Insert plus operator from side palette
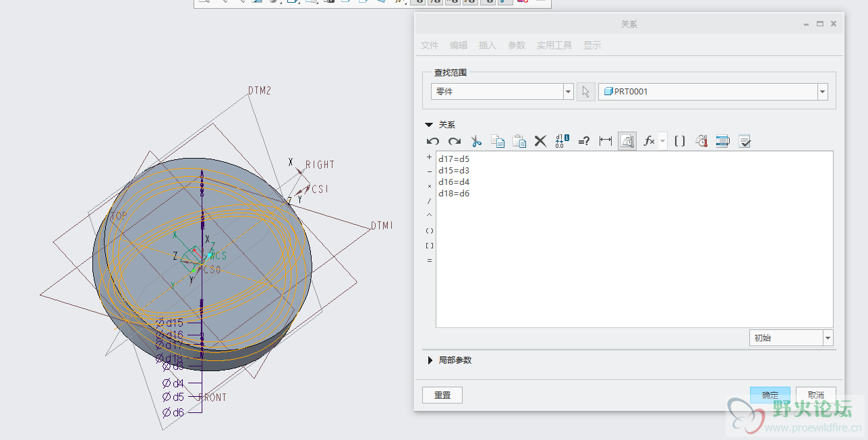Image resolution: width=868 pixels, height=440 pixels. point(430,157)
